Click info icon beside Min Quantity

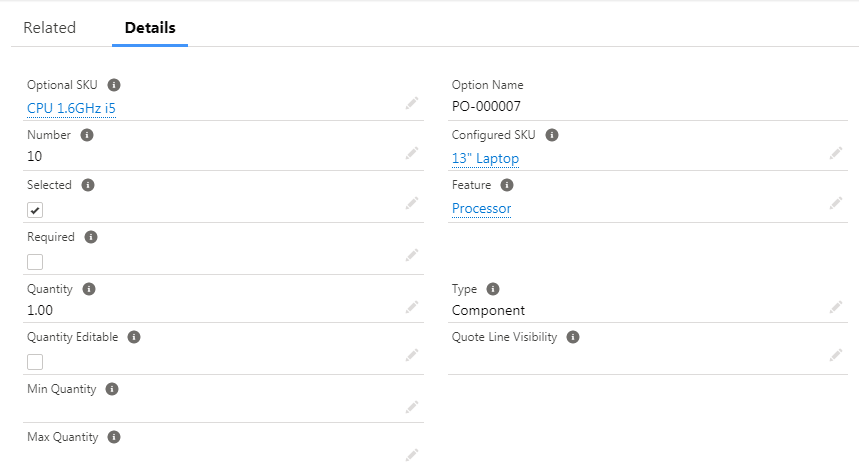coord(112,389)
